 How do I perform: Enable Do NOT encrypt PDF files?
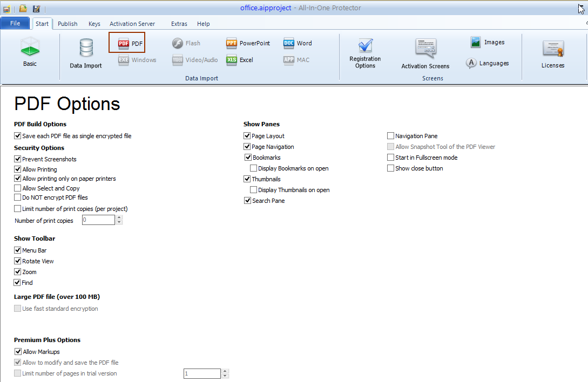[18, 197]
